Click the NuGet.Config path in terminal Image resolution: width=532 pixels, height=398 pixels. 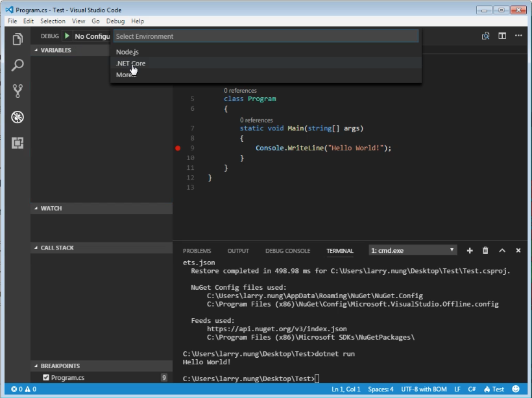[x=315, y=296]
